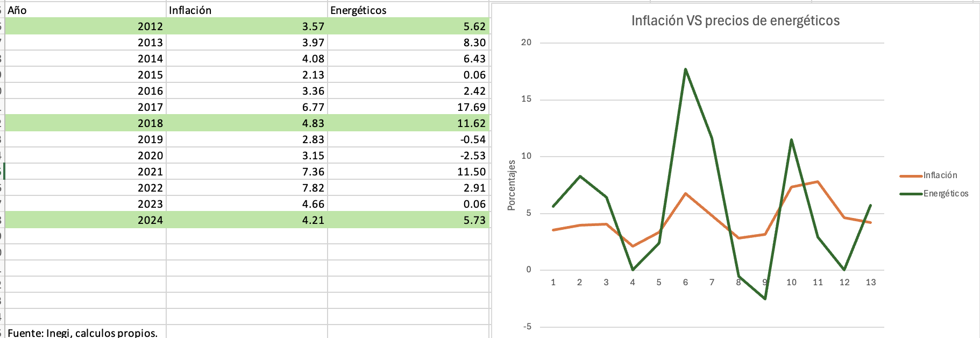The height and width of the screenshot is (338, 980).
Task: Click the orange Inflación line at point 11
Action: coord(818,182)
